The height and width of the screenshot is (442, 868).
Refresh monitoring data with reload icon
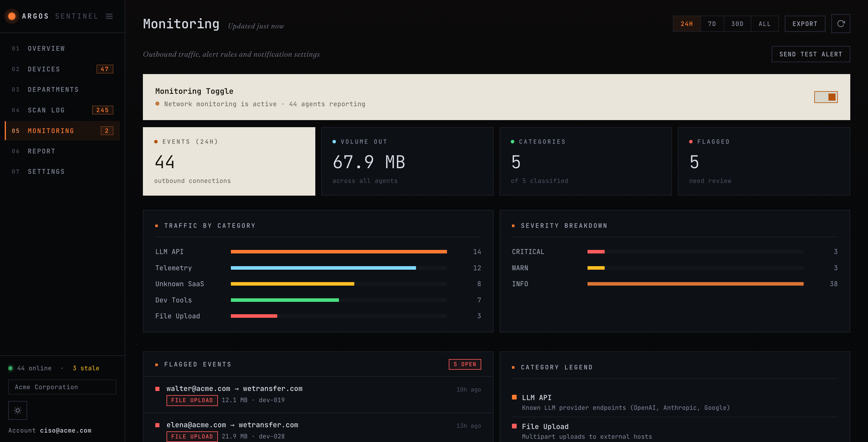tap(841, 24)
